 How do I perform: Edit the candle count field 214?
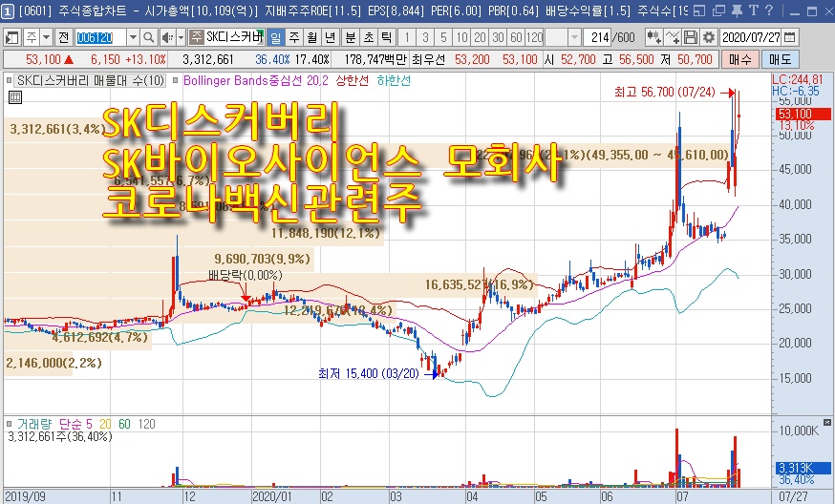coord(599,37)
